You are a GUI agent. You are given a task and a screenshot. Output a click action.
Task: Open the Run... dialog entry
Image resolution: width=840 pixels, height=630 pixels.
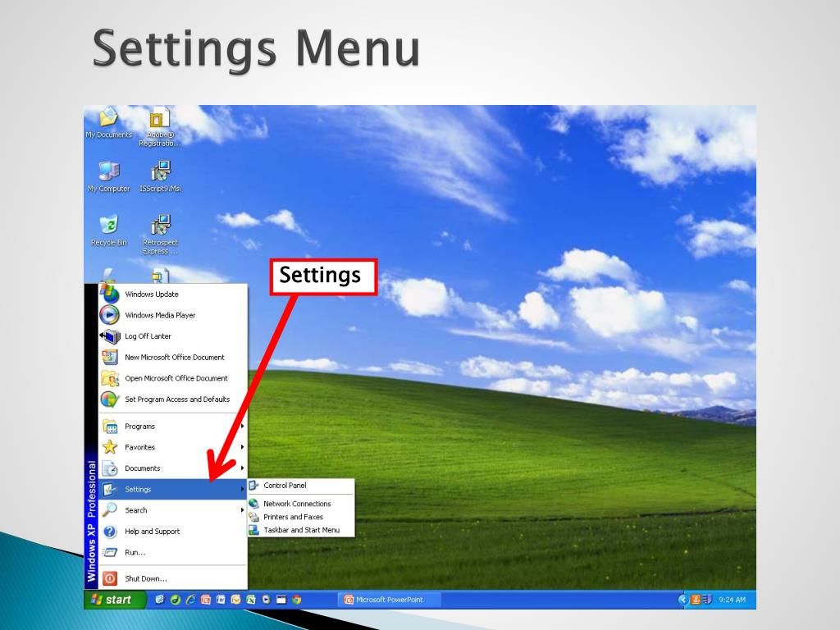(x=172, y=552)
